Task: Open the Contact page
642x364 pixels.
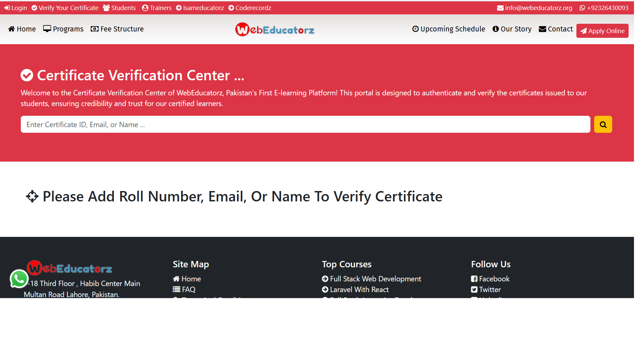Action: (x=556, y=29)
